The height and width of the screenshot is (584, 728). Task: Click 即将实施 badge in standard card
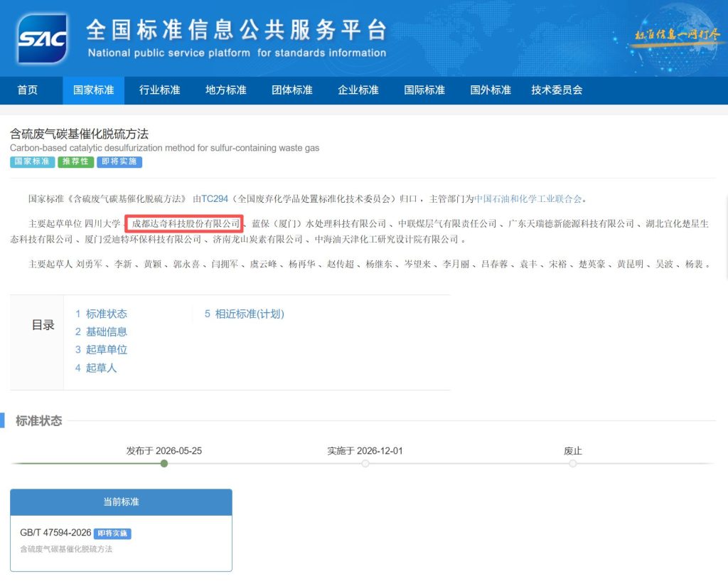click(112, 533)
